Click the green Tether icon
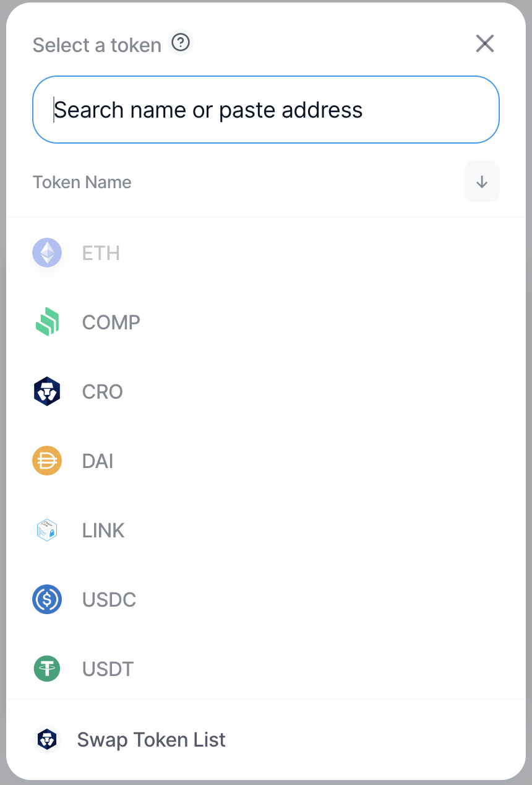This screenshot has height=785, width=532. point(47,669)
